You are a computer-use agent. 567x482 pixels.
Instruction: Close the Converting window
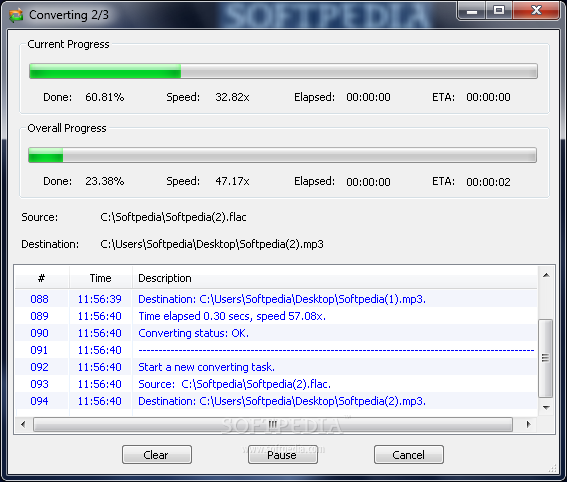pyautogui.click(x=536, y=11)
